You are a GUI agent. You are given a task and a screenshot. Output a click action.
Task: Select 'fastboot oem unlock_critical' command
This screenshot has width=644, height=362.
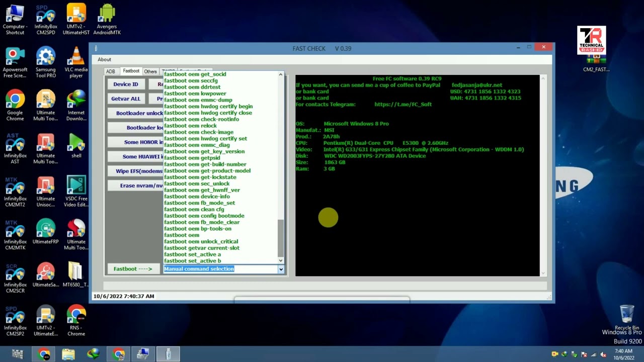tap(201, 242)
